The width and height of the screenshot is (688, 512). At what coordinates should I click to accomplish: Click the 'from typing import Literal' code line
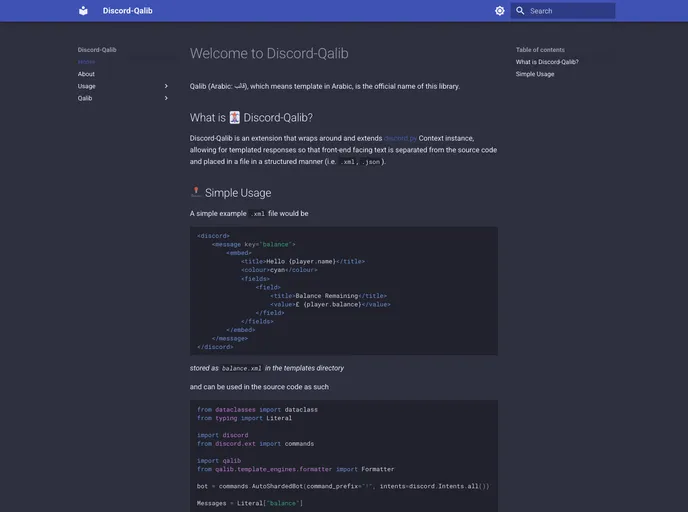244,418
